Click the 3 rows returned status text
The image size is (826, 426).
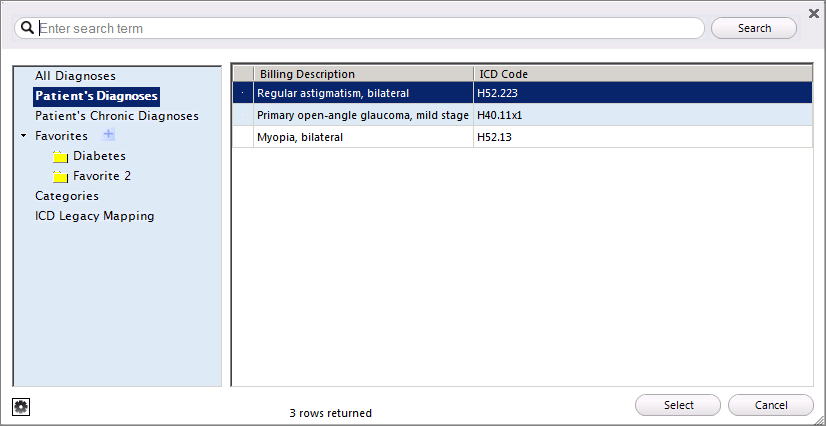pyautogui.click(x=331, y=413)
